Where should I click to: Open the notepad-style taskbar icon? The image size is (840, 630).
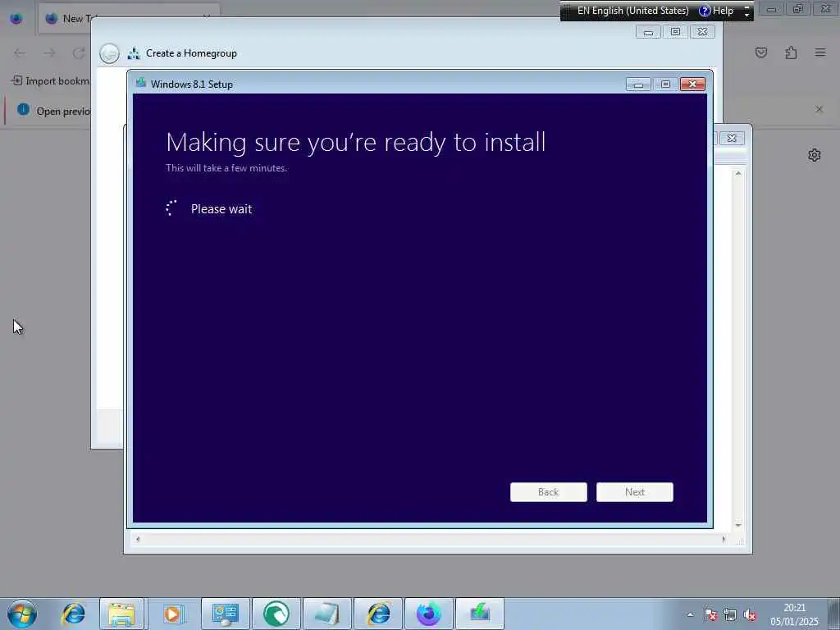326,614
